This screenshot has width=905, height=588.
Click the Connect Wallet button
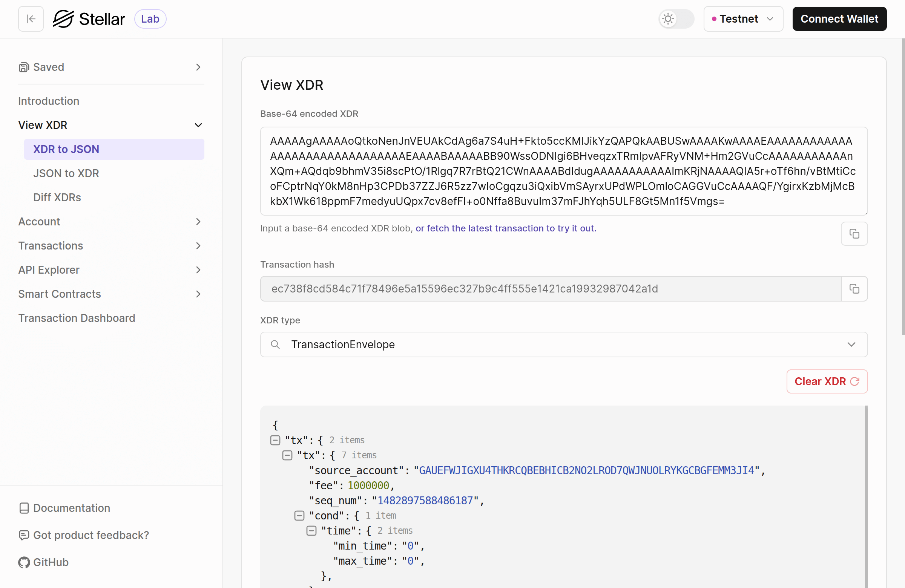pyautogui.click(x=839, y=18)
